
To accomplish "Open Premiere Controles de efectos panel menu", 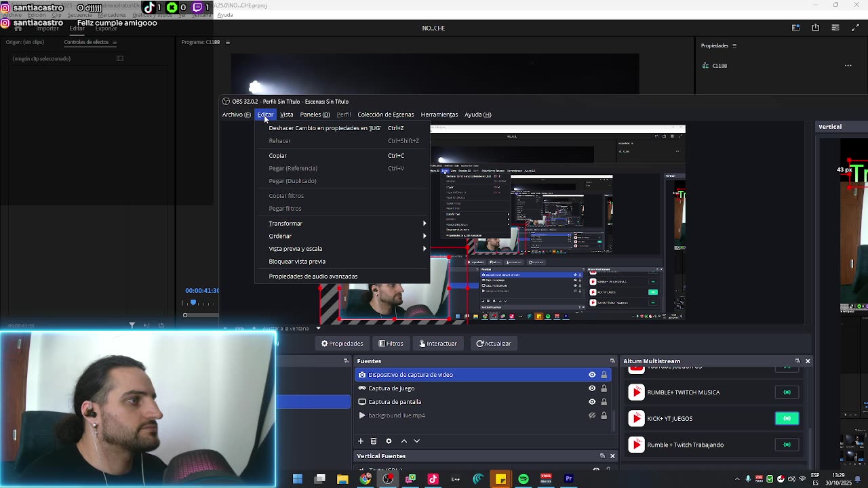I will coord(115,42).
